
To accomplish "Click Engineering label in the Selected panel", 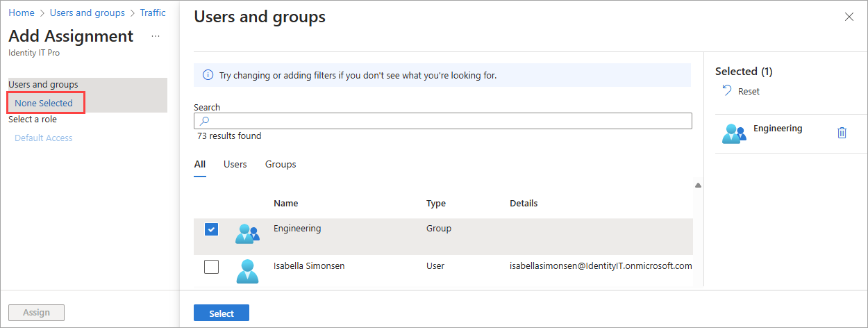I will (x=778, y=129).
